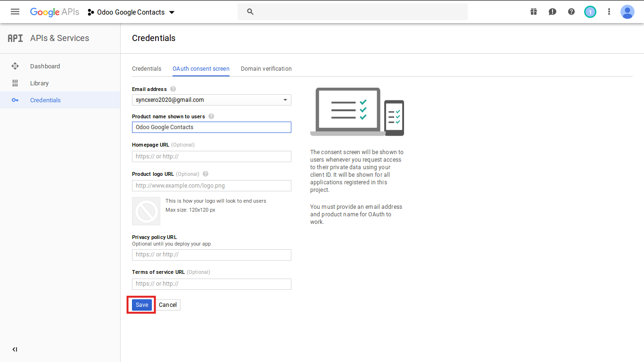Focus the Homepage URL input field
This screenshot has width=644, height=362.
click(x=211, y=156)
